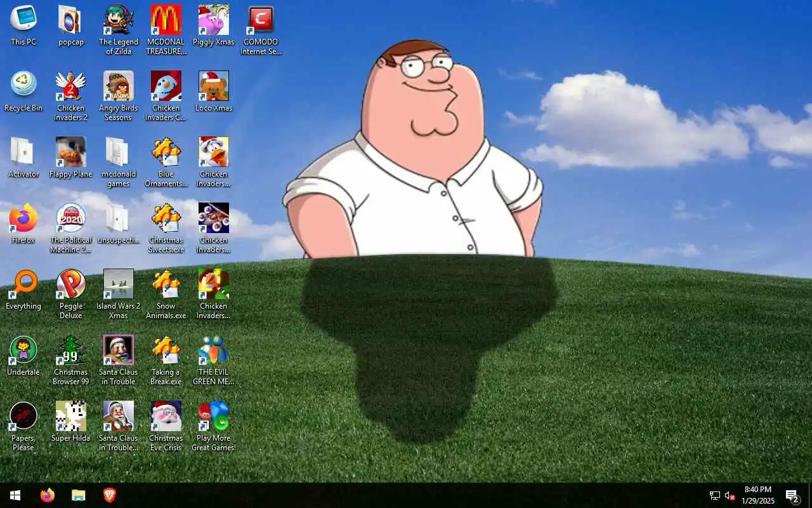Open the mcdonald games folder
Image resolution: width=812 pixels, height=508 pixels.
(119, 162)
